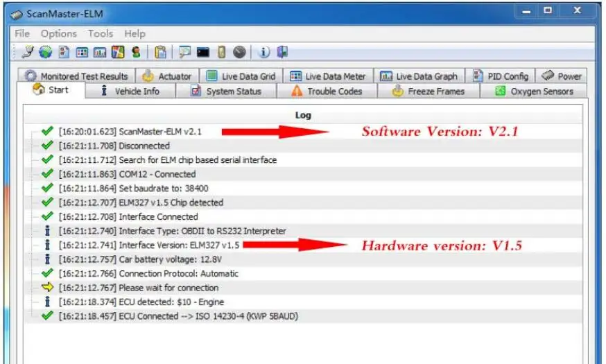Switch to the Power tab
The height and width of the screenshot is (364, 606).
point(562,76)
